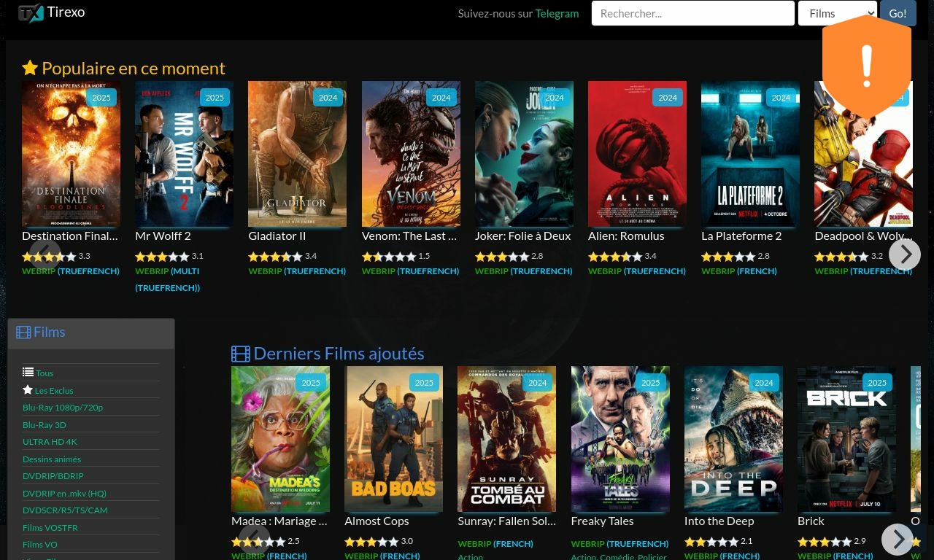Click the star icon beside Populaire heading

[x=30, y=68]
